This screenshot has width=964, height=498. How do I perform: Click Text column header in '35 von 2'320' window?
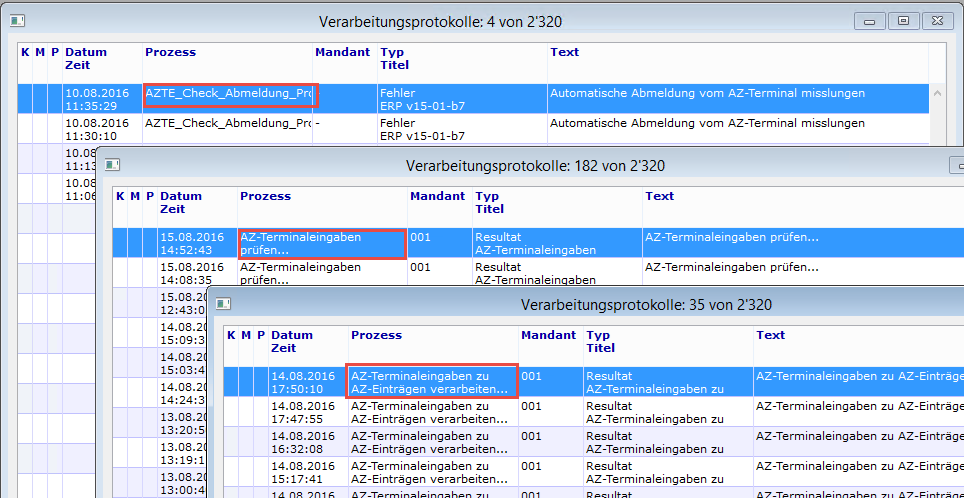[x=771, y=335]
